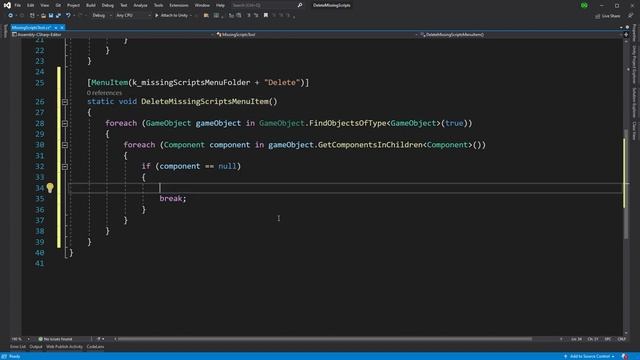
Task: Click the break statement on line 35
Action: pyautogui.click(x=173, y=198)
